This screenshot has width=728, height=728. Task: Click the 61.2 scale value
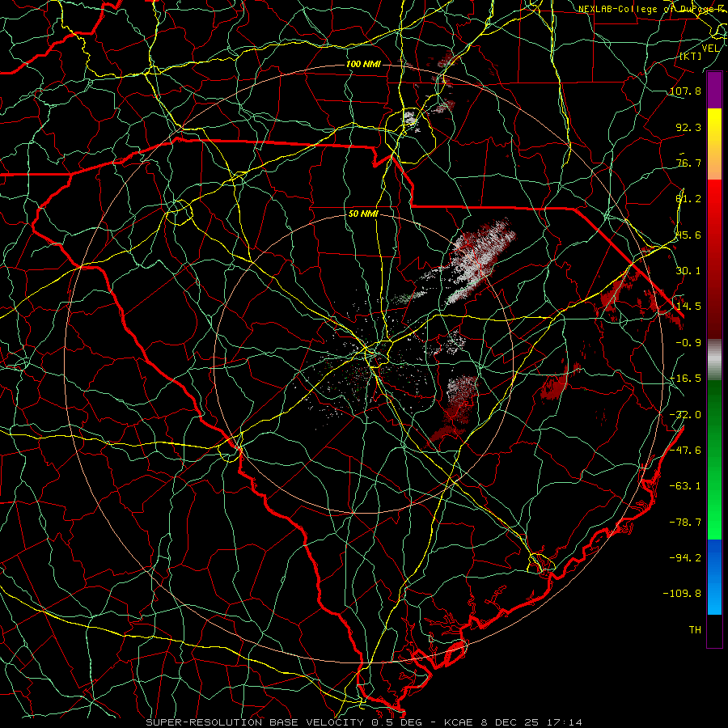click(688, 199)
